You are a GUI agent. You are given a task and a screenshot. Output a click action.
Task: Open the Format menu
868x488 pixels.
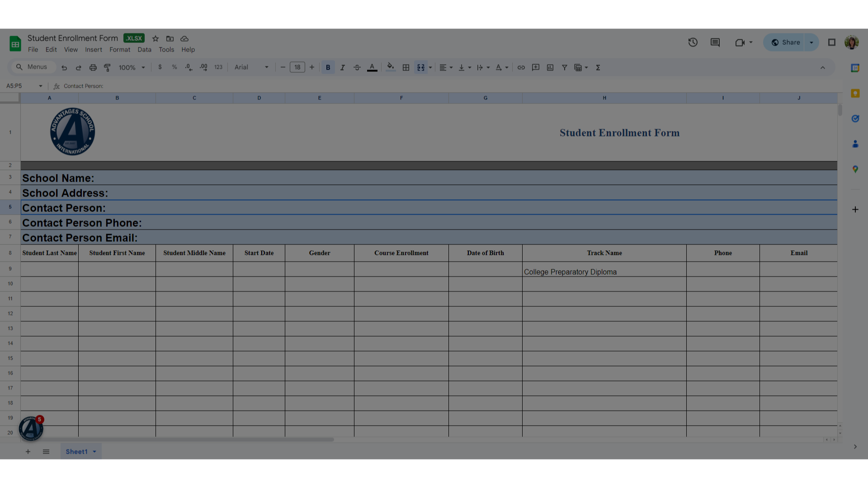[x=120, y=50]
